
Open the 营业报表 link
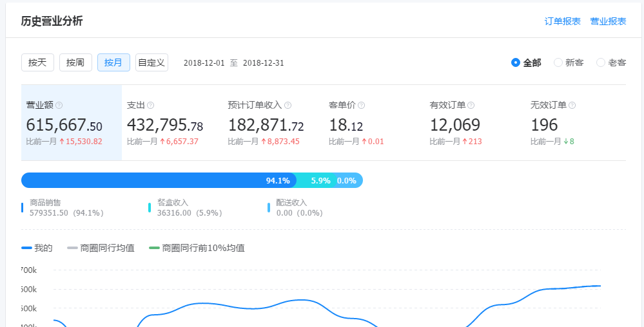(609, 21)
